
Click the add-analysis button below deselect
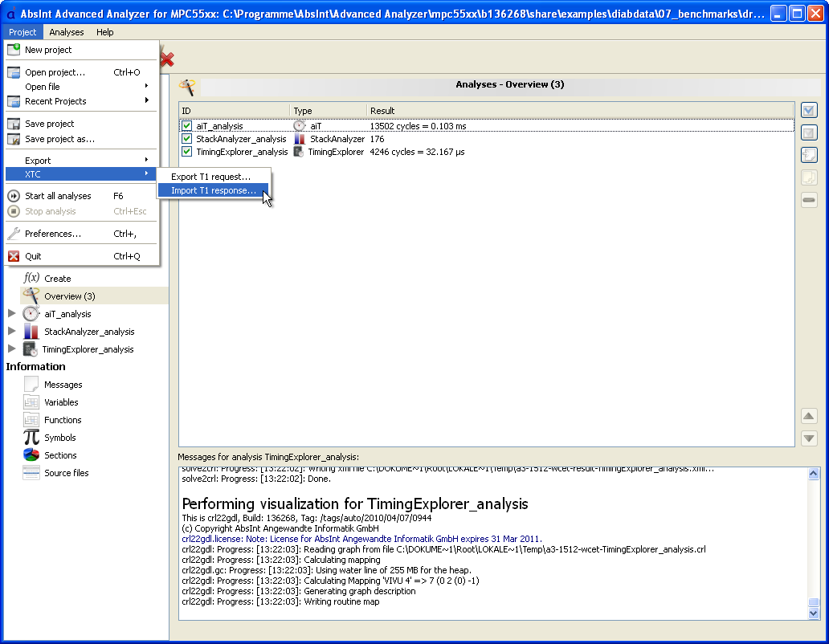[809, 155]
